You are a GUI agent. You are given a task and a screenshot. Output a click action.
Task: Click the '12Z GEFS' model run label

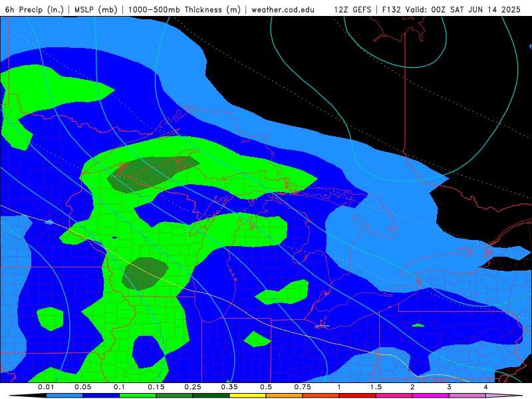coord(352,9)
